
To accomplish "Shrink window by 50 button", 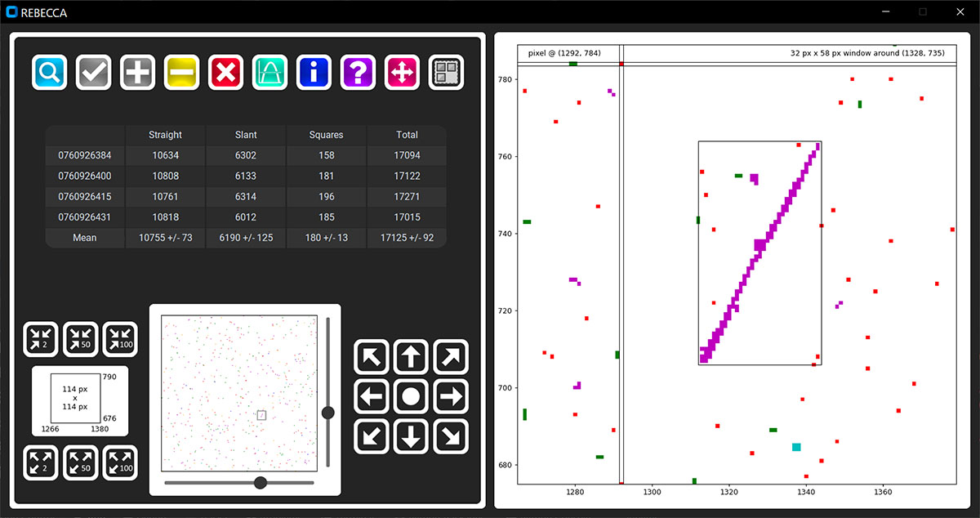I will click(80, 339).
